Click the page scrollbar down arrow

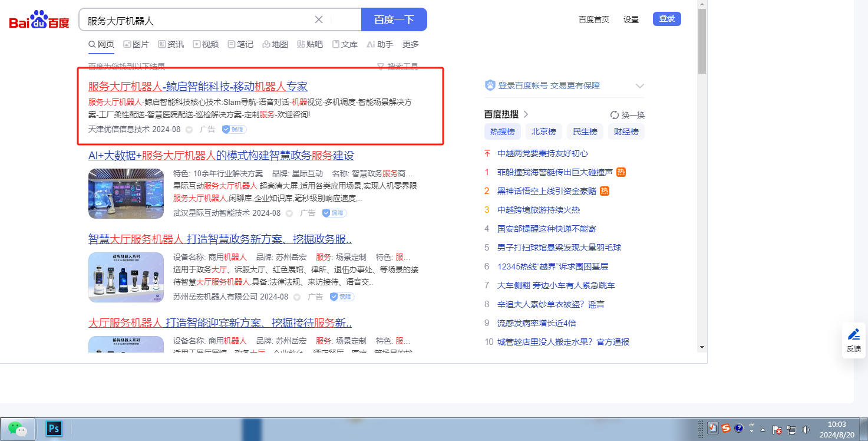[702, 347]
